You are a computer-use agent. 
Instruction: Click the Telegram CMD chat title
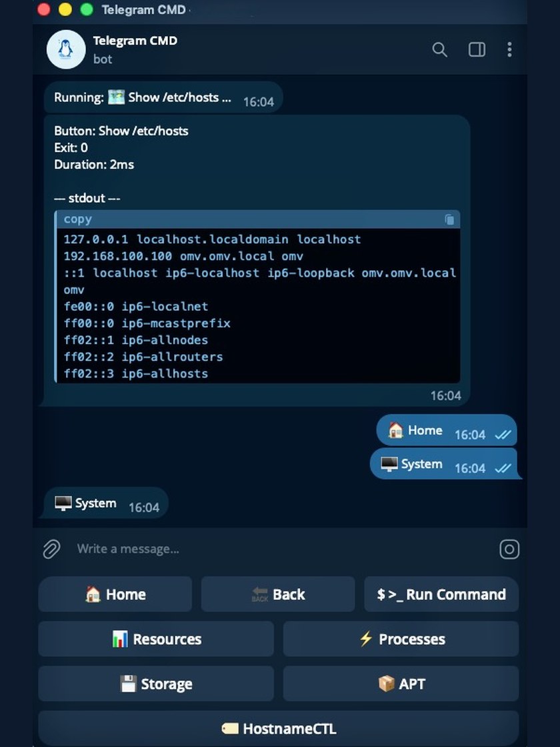point(135,41)
